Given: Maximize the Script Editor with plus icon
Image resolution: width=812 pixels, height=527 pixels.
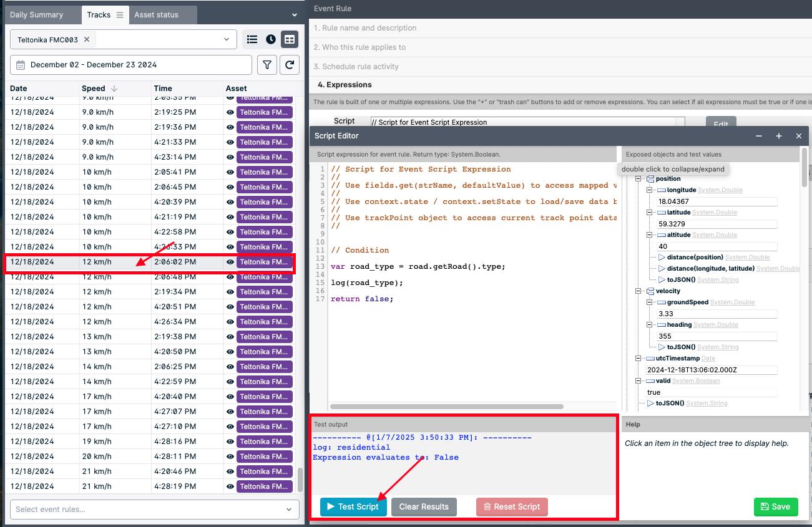Looking at the screenshot, I should pyautogui.click(x=779, y=136).
